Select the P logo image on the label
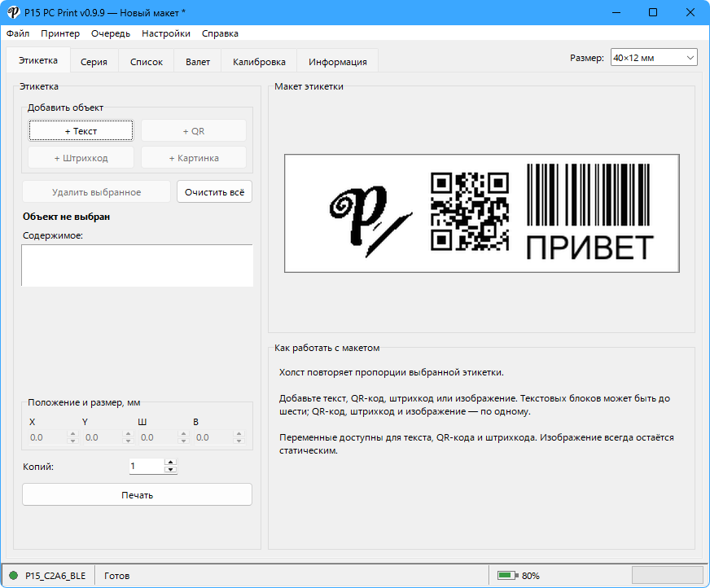This screenshot has height=588, width=710. [x=370, y=220]
